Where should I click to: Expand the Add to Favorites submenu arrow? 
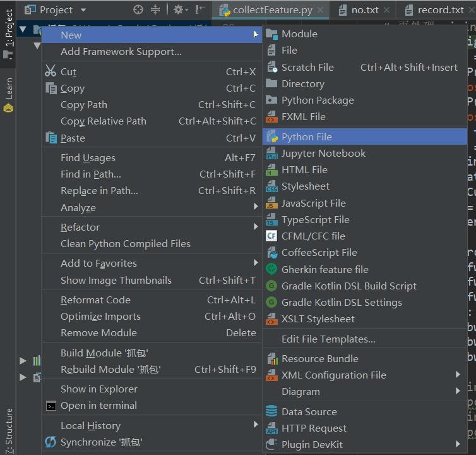(256, 263)
